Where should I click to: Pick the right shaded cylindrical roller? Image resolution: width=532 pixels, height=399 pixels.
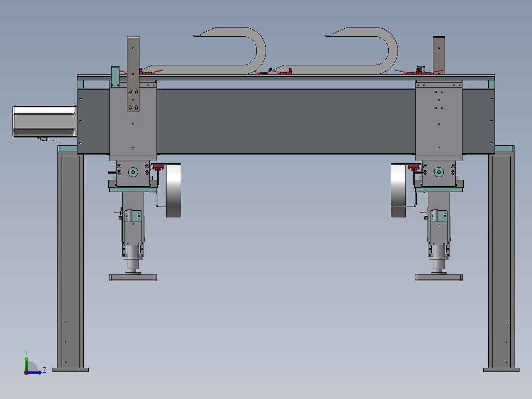(398, 191)
